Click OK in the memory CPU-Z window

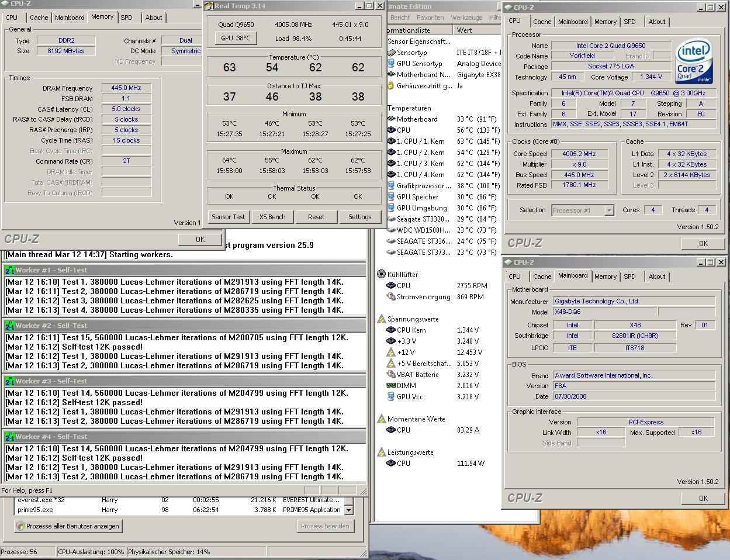click(200, 239)
